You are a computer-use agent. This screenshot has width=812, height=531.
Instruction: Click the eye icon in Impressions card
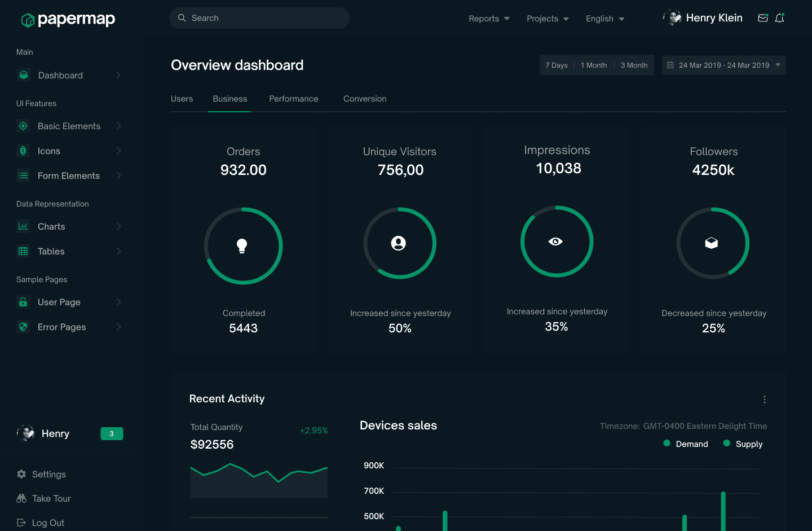(555, 242)
